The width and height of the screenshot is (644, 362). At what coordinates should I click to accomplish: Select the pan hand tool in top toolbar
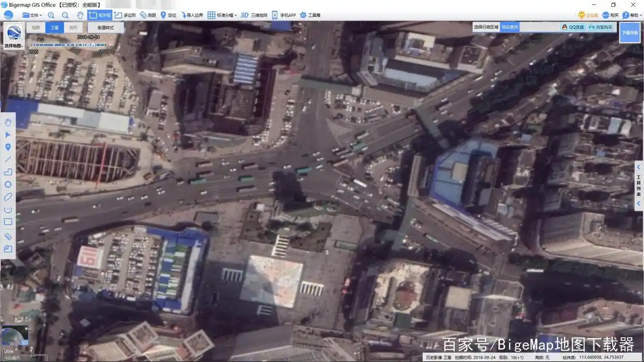click(x=80, y=15)
